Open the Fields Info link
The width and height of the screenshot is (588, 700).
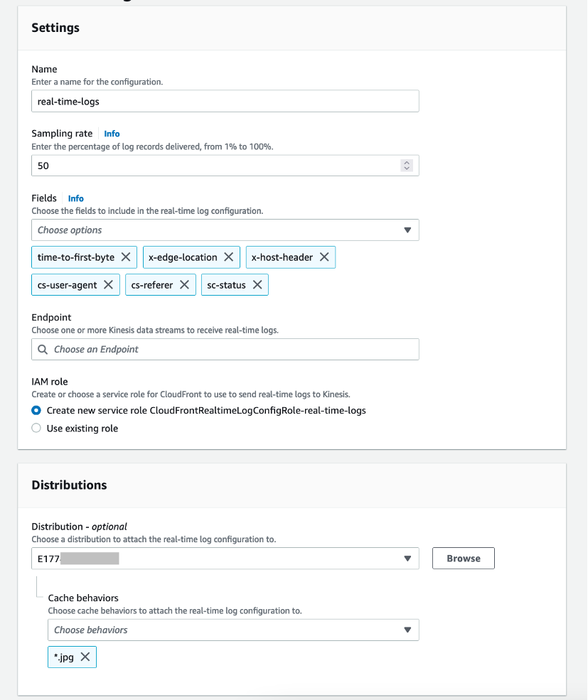click(75, 198)
